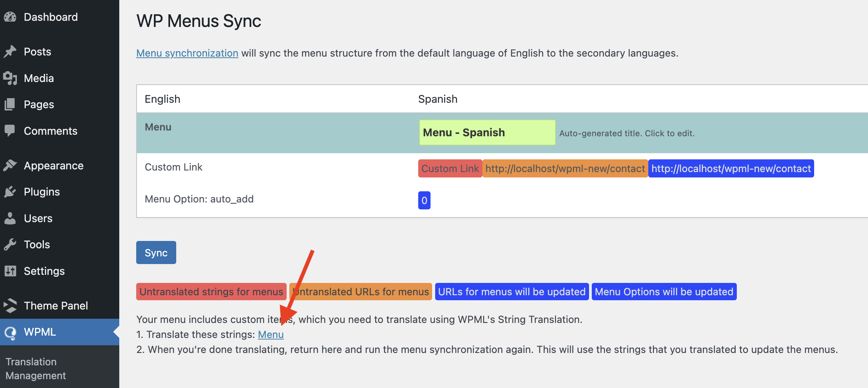Click the orange untranslated contact URL badge
The width and height of the screenshot is (868, 388).
tap(565, 169)
